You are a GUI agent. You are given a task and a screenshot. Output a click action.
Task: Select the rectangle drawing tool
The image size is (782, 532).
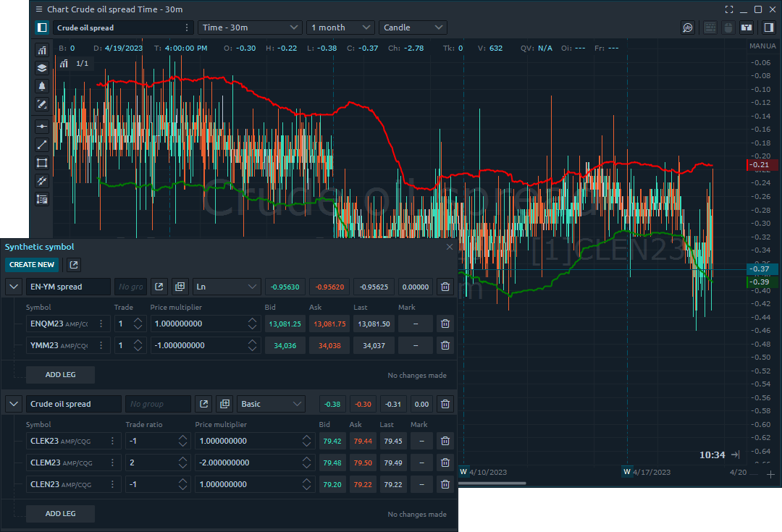pos(41,163)
